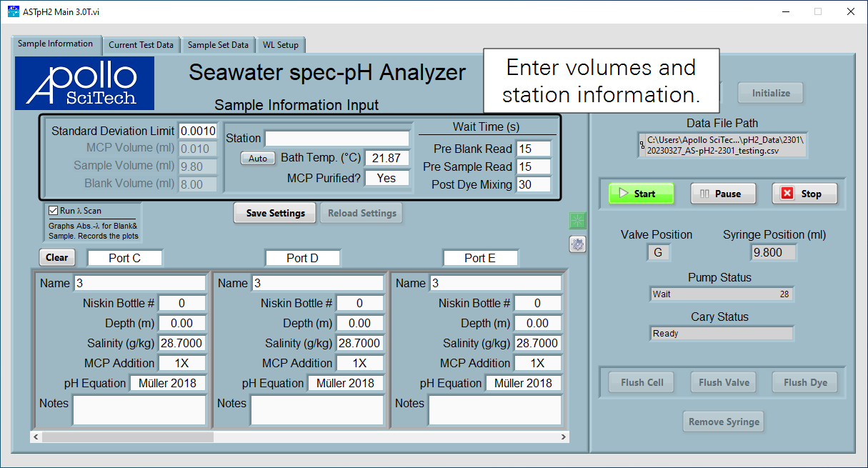Click the Valve Position indicator G
Viewport: 868px width, 468px height.
(657, 252)
